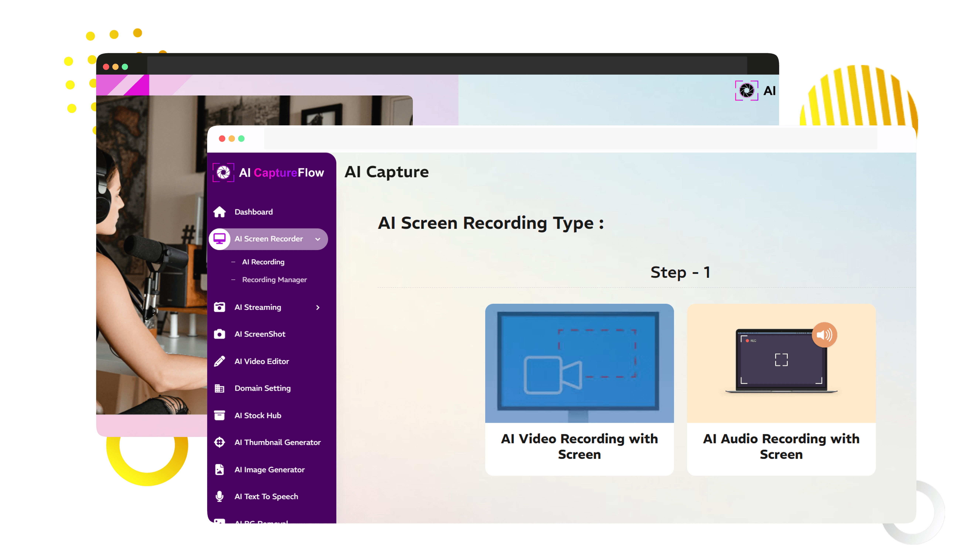Screen dimensions: 980x548
Task: Click the green maximize dot of front window
Action: pyautogui.click(x=241, y=138)
